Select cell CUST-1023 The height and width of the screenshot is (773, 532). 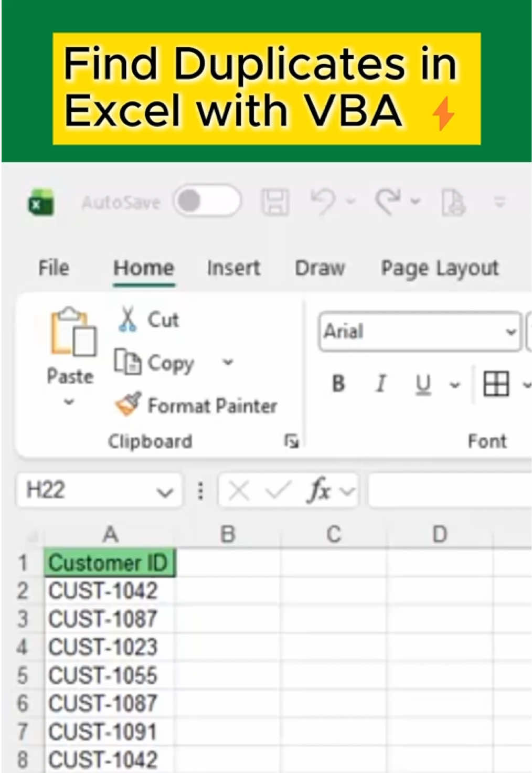click(x=110, y=647)
